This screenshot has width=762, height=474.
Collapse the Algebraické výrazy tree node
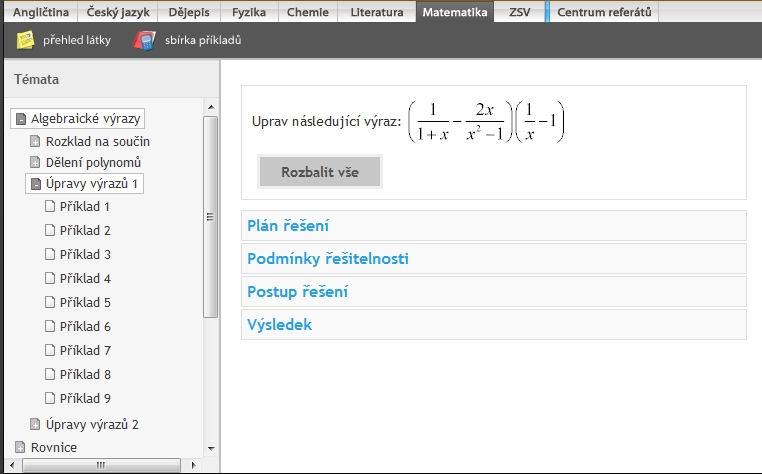(20, 119)
